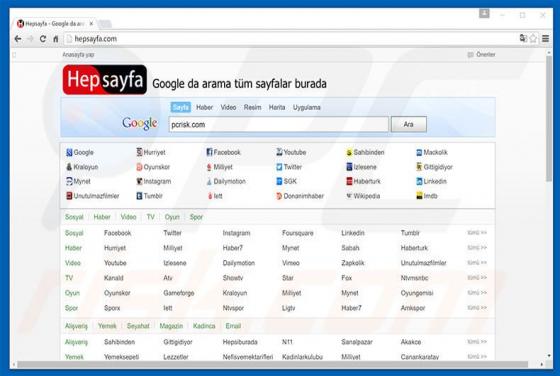Screen dimensions: 560x376
Task: Open Facebook shortcut in quick links grid
Action: [223, 152]
